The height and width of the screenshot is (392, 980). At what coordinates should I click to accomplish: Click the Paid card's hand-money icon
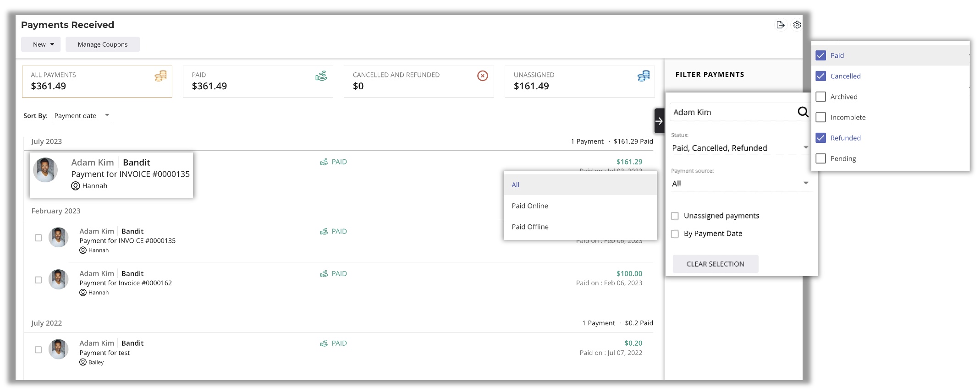321,76
